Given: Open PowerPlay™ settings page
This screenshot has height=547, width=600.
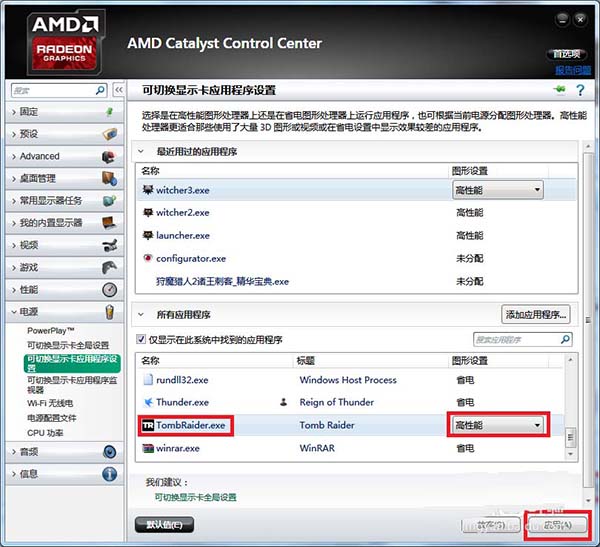Looking at the screenshot, I should pyautogui.click(x=51, y=331).
